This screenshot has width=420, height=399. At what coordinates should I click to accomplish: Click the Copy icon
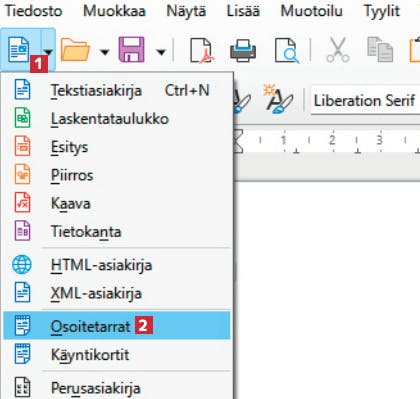[380, 50]
